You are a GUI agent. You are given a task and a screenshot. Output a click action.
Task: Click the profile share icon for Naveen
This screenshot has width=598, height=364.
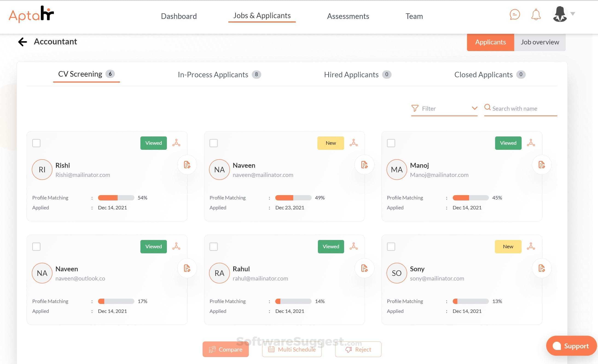point(354,142)
